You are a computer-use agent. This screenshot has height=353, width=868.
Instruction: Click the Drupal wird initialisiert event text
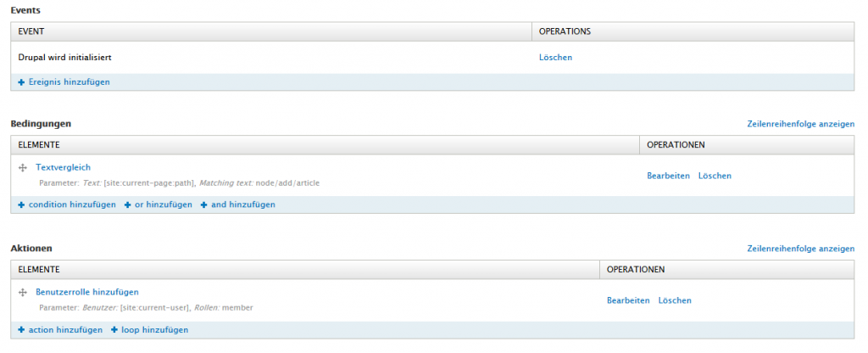coord(65,58)
